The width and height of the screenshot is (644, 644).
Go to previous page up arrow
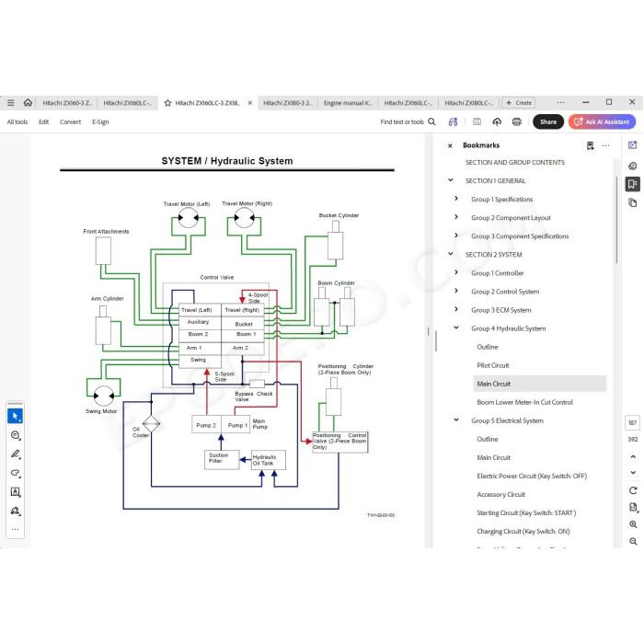click(633, 456)
